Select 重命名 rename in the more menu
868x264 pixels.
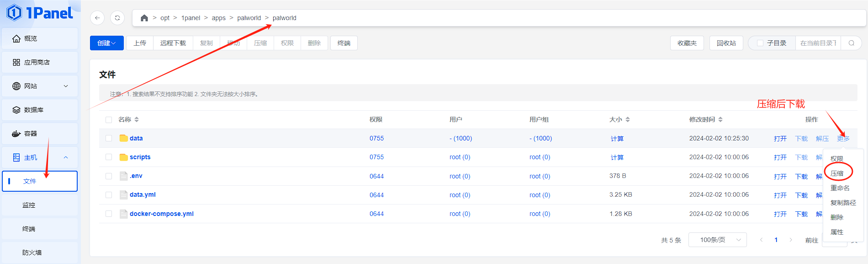tap(840, 188)
